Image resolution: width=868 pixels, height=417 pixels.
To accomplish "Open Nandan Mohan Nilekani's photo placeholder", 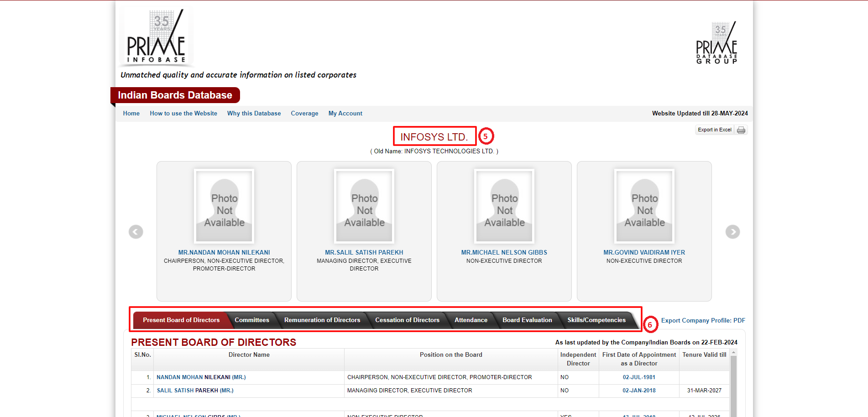I will [x=224, y=206].
